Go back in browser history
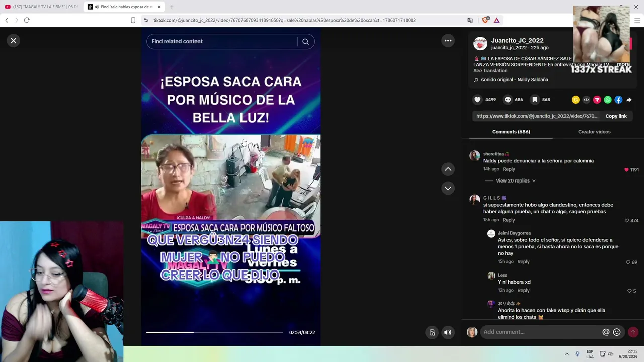This screenshot has width=644, height=362. [7, 20]
